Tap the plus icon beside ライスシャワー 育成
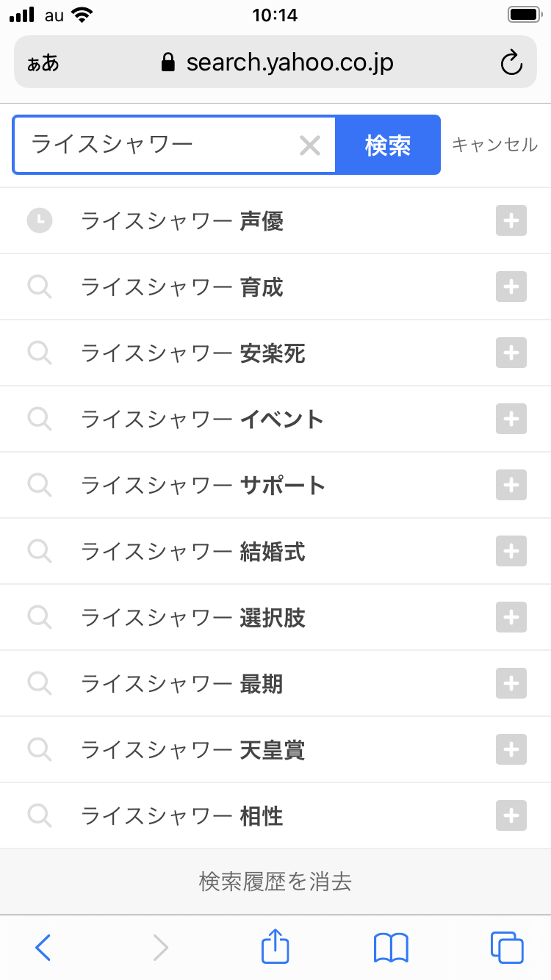This screenshot has width=551, height=980. pyautogui.click(x=511, y=287)
